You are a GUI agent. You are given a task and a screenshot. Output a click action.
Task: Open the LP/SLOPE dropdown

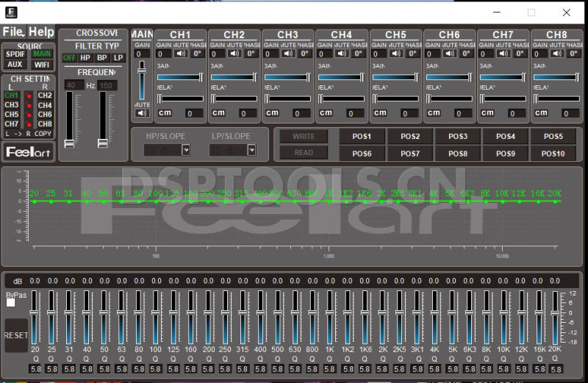click(x=251, y=150)
